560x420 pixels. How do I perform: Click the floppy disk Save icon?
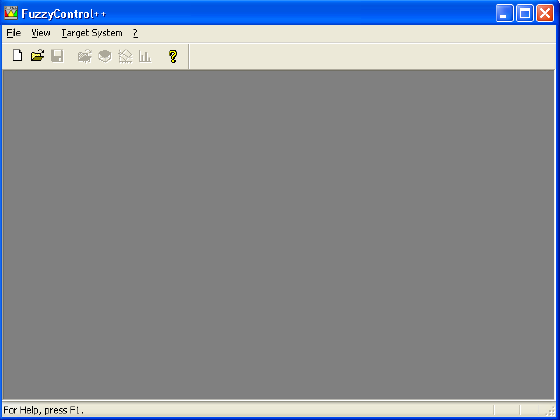coord(57,56)
